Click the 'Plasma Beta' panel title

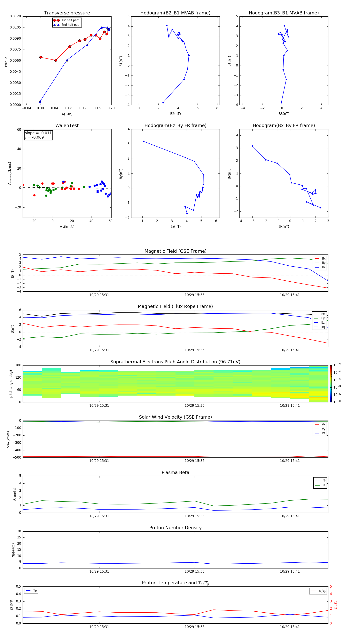click(x=175, y=473)
